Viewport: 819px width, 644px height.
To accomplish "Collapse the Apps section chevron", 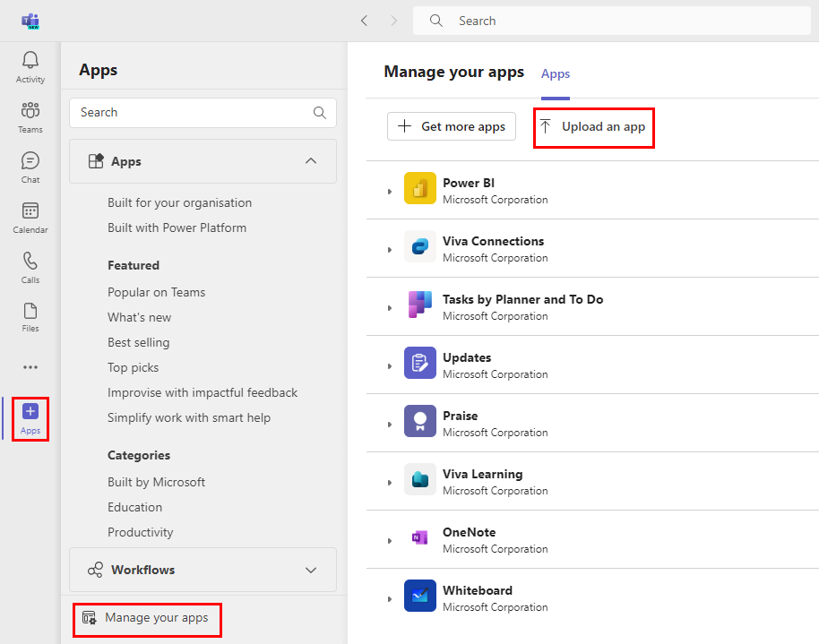I will click(x=311, y=161).
